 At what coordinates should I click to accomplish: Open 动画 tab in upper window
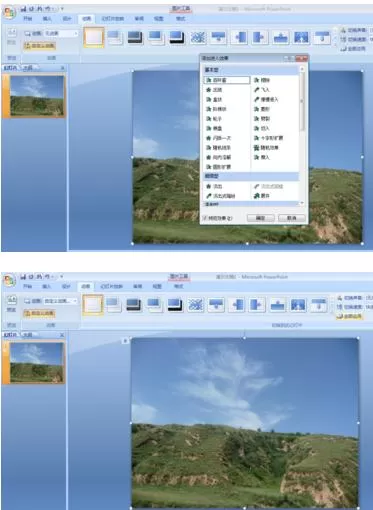click(x=87, y=19)
